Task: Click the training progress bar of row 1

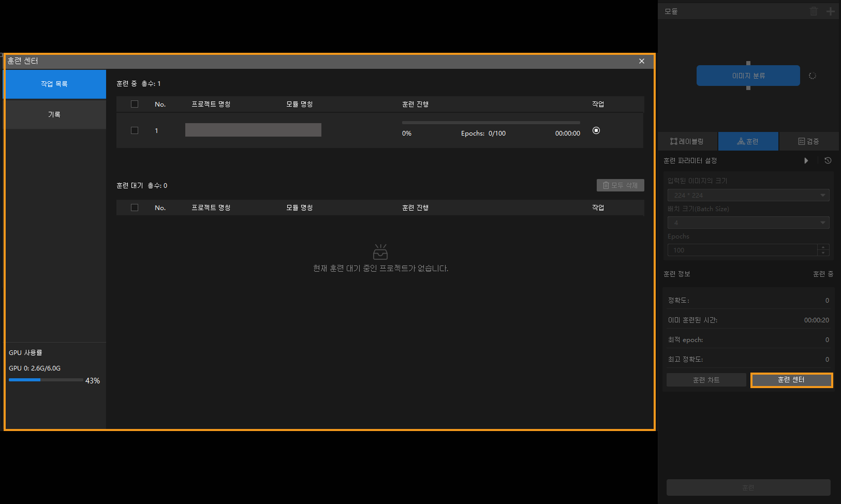Action: pyautogui.click(x=491, y=123)
